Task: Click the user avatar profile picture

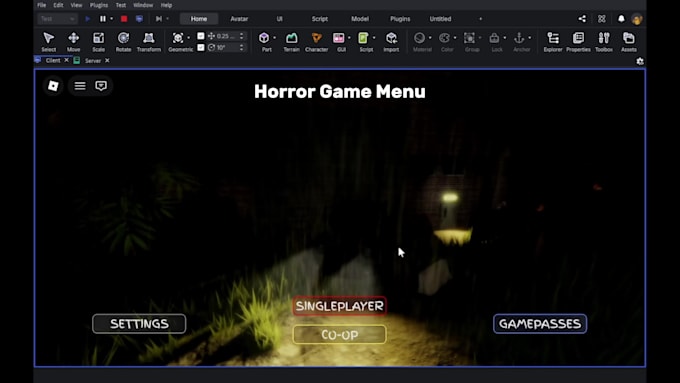Action: (x=637, y=19)
